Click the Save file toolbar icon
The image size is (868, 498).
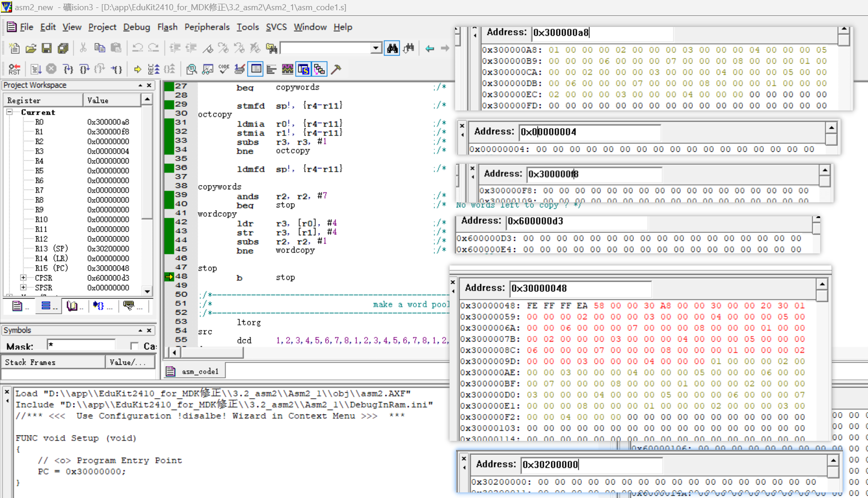[x=46, y=48]
